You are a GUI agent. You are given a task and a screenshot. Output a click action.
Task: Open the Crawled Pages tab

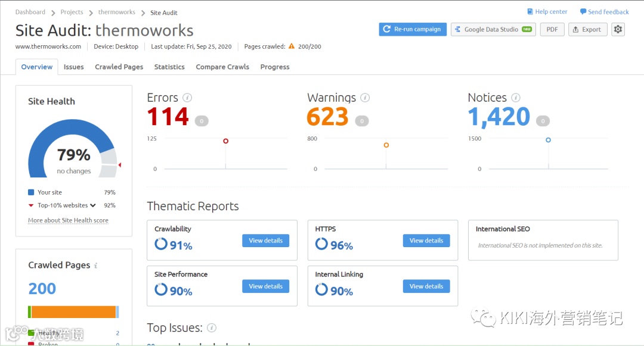(x=119, y=67)
